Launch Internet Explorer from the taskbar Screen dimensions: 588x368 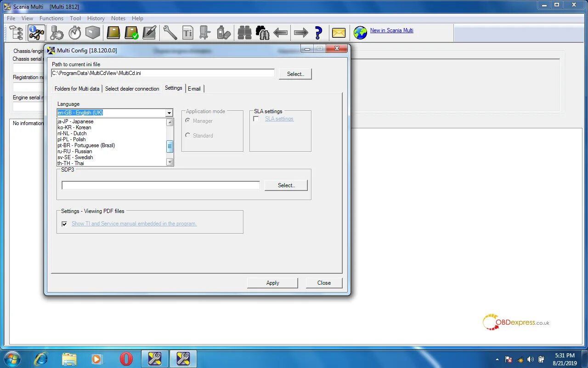[41, 359]
